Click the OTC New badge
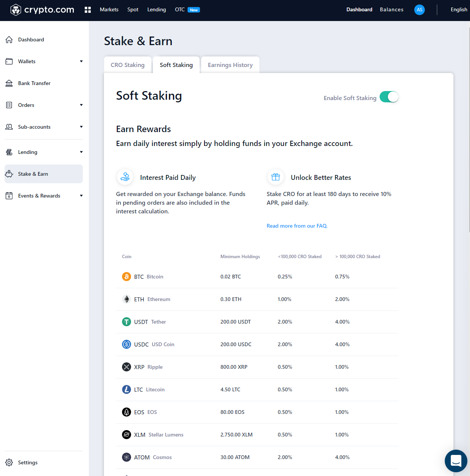The image size is (470, 476). (x=194, y=10)
